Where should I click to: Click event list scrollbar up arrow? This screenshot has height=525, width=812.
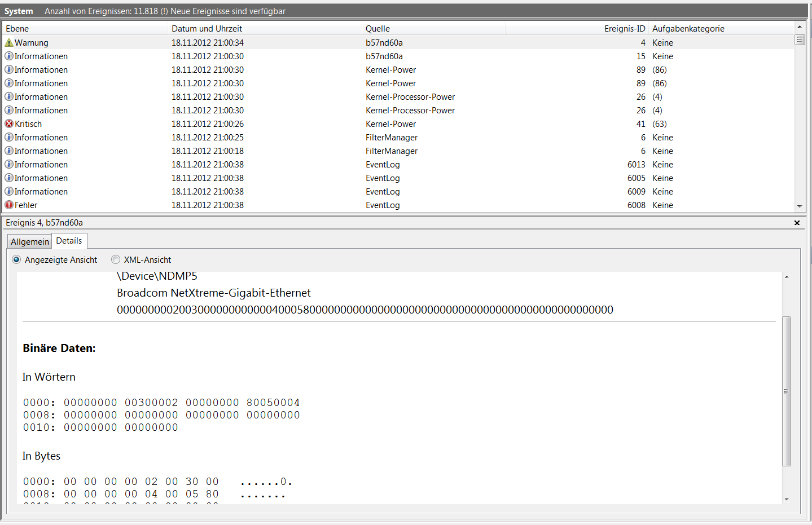point(800,27)
